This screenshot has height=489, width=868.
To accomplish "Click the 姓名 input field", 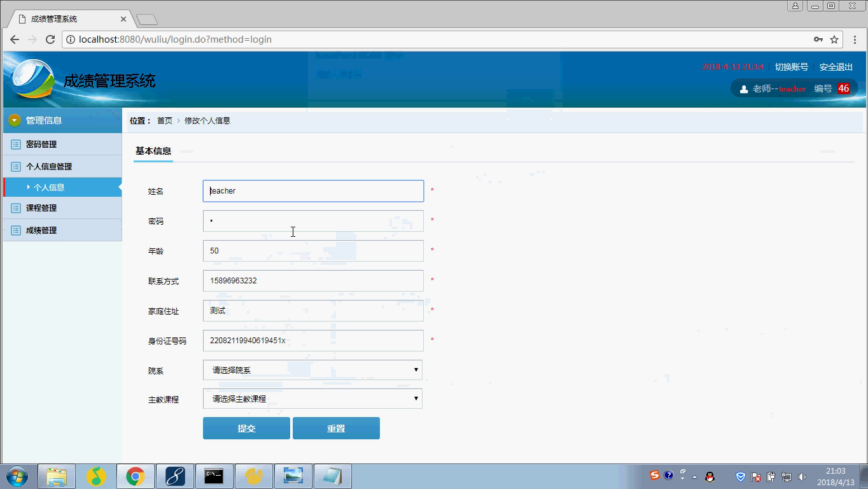I will click(313, 191).
